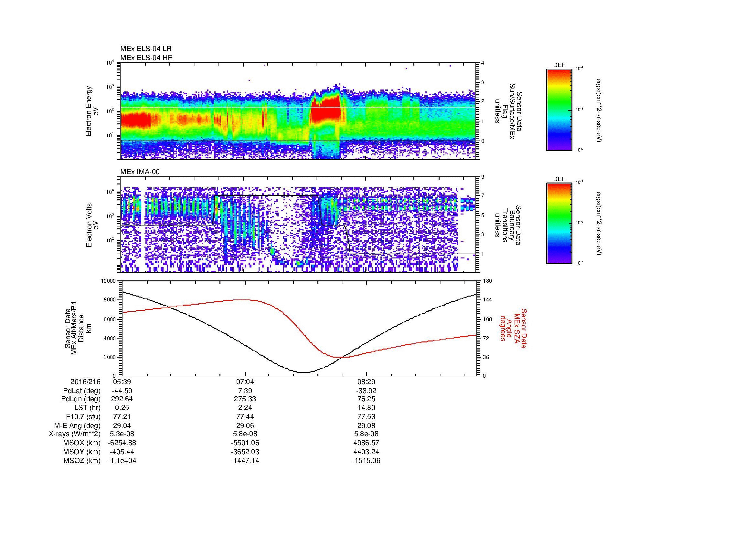The width and height of the screenshot is (756, 534).
Task: Click the MSOZ value '-1.1e+04'
Action: pos(122,461)
